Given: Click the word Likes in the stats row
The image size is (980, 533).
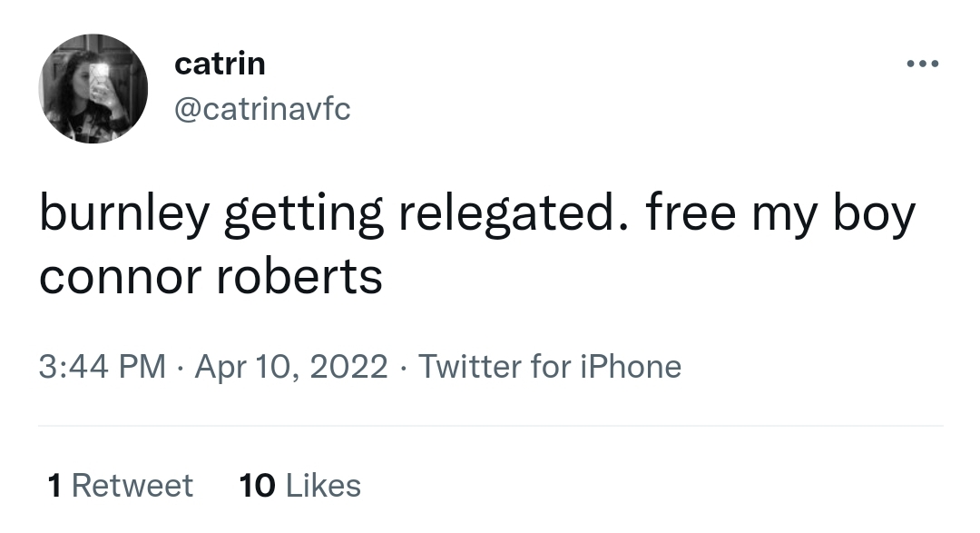Looking at the screenshot, I should coord(323,486).
